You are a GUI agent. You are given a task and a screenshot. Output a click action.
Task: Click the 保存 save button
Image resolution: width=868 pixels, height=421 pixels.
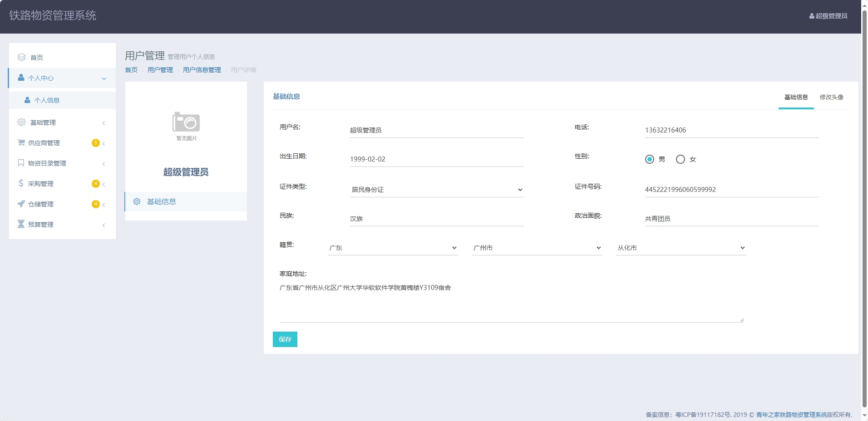285,339
